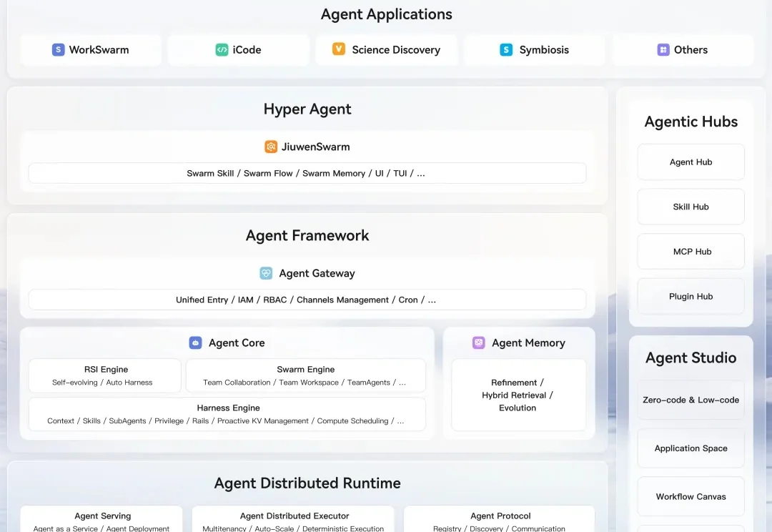Viewport: 772px width, 532px height.
Task: Select the MCP Hub card
Action: 691,252
